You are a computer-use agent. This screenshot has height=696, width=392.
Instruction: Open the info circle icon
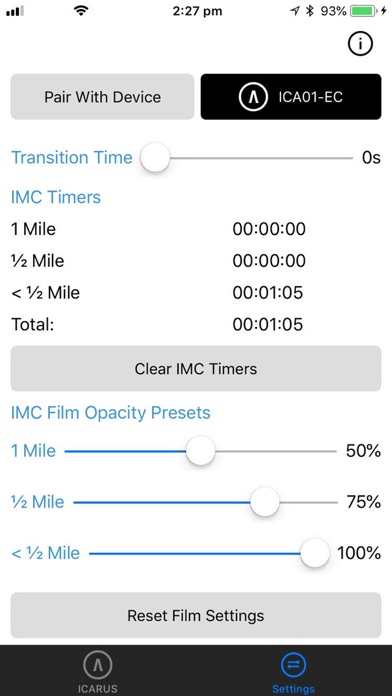pyautogui.click(x=360, y=44)
